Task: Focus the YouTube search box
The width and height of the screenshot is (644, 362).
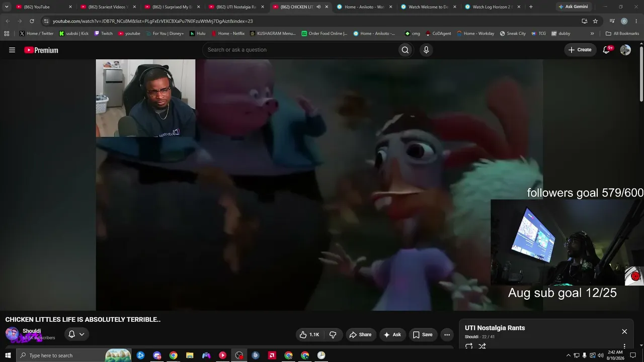Action: [x=299, y=50]
